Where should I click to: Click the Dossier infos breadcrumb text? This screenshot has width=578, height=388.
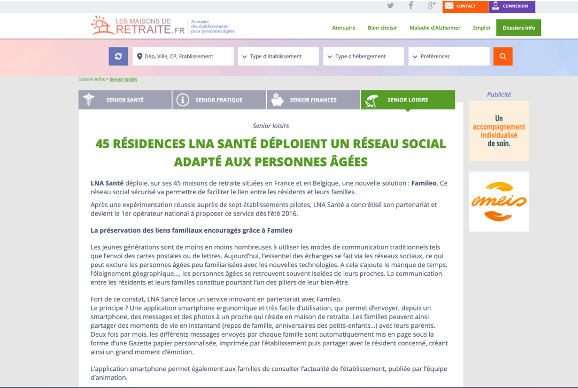(x=92, y=79)
